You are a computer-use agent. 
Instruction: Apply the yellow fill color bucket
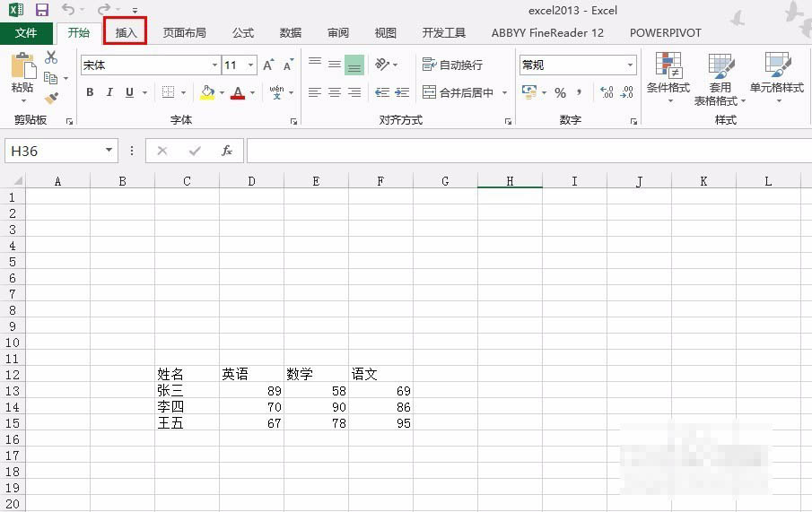point(207,92)
